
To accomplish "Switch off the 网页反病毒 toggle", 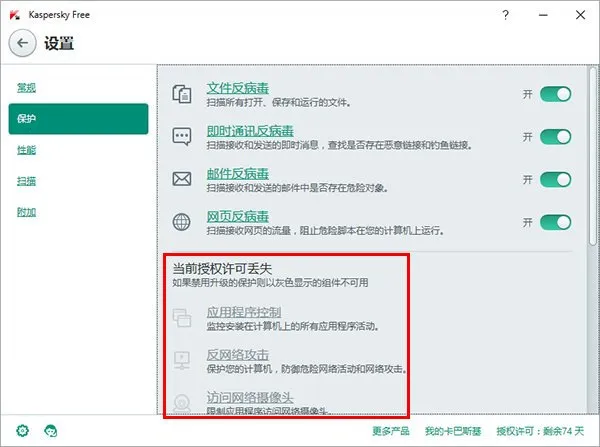I will (555, 221).
